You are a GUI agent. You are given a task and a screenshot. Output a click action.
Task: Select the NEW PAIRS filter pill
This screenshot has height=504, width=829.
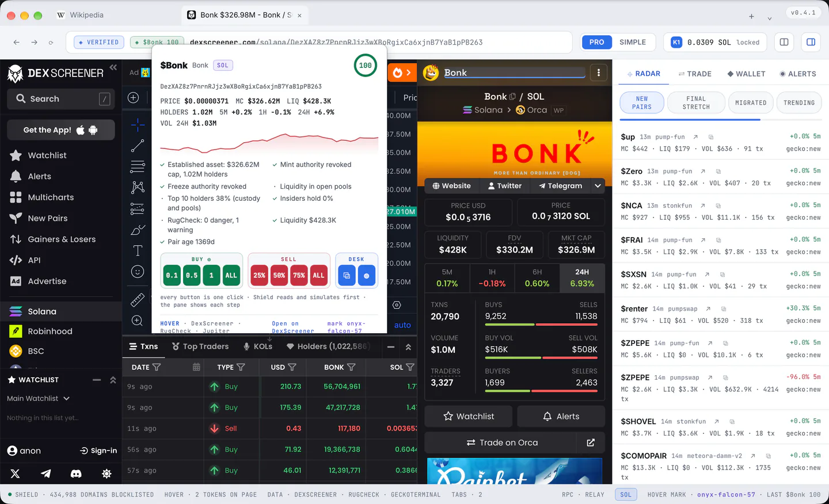[642, 103]
